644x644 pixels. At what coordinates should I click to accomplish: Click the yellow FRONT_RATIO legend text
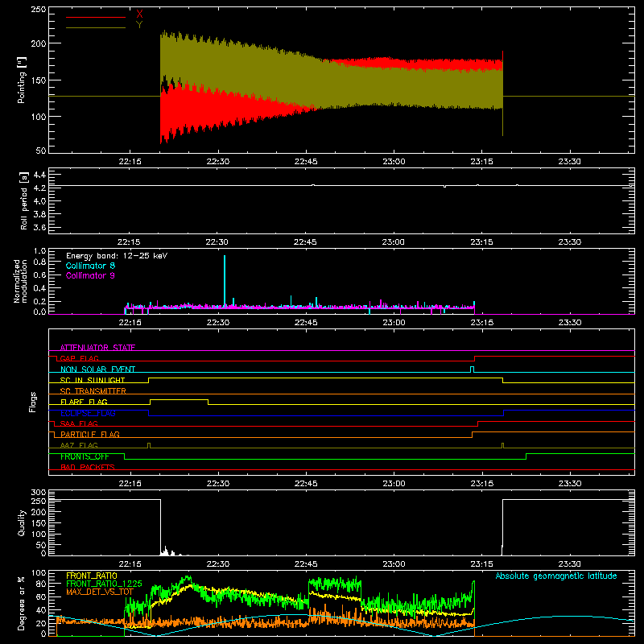click(x=92, y=576)
